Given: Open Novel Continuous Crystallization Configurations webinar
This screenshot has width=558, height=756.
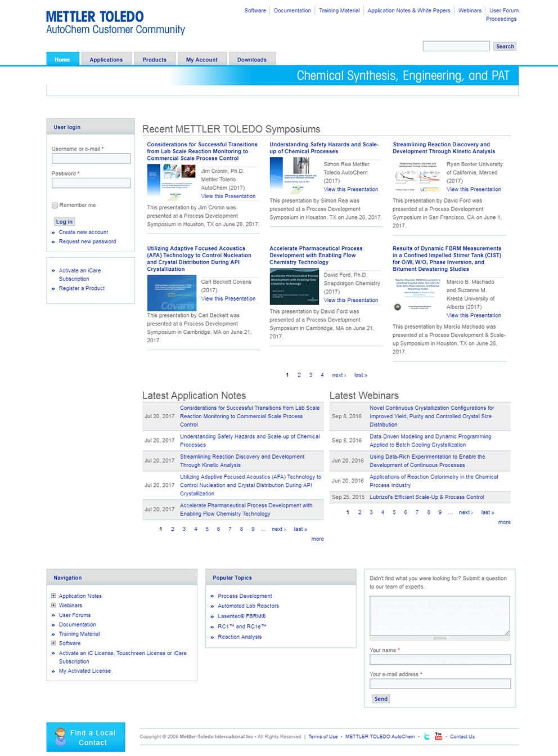Looking at the screenshot, I should (432, 417).
